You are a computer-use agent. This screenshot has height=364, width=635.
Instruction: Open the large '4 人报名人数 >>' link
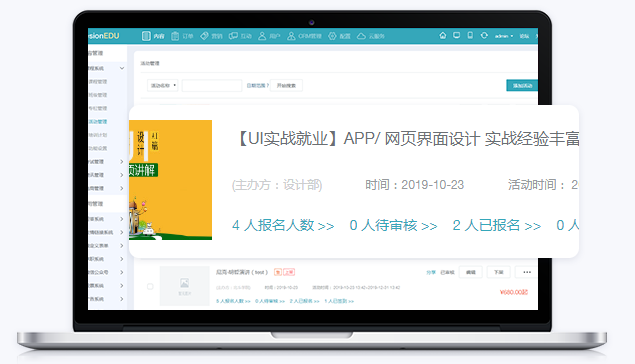click(283, 225)
